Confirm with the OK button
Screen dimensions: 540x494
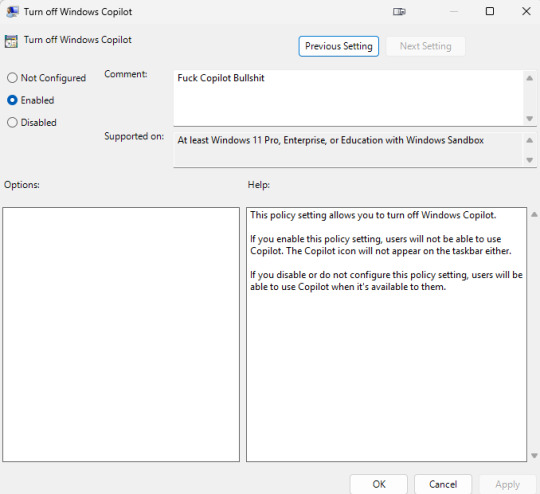tap(379, 484)
